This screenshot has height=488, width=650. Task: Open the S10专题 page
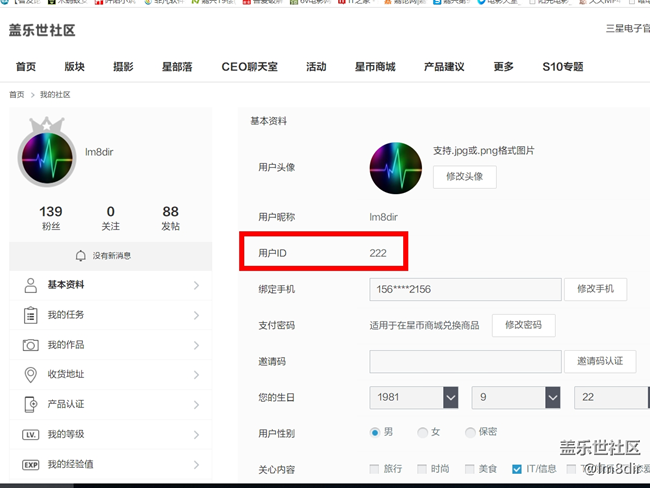point(563,67)
